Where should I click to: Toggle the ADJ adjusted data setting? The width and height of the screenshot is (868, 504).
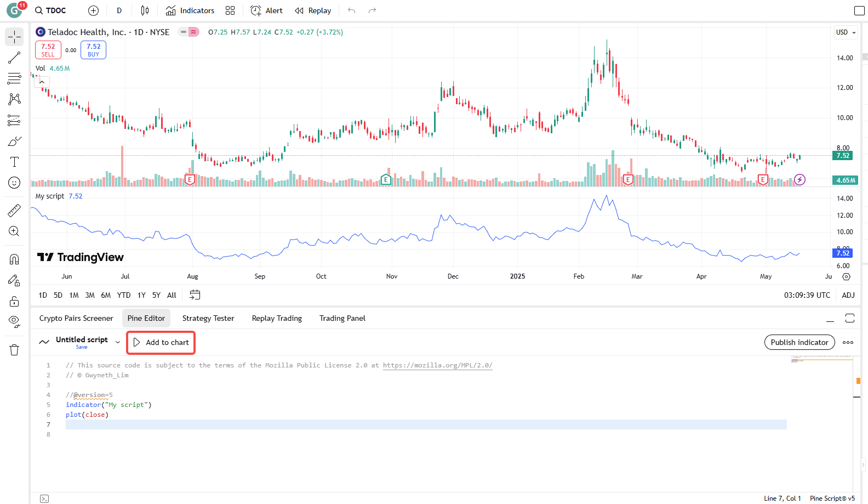tap(848, 295)
